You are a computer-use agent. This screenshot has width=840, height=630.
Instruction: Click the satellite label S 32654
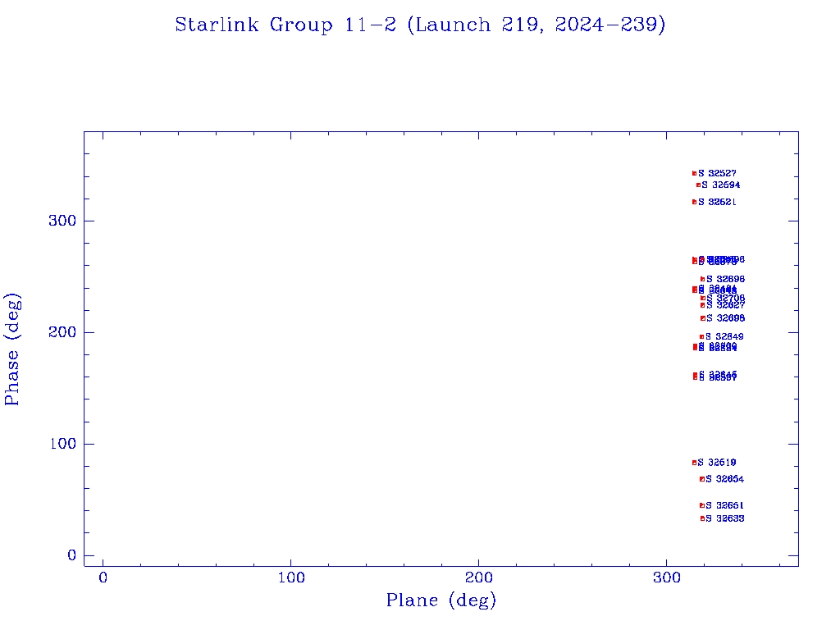pyautogui.click(x=725, y=479)
